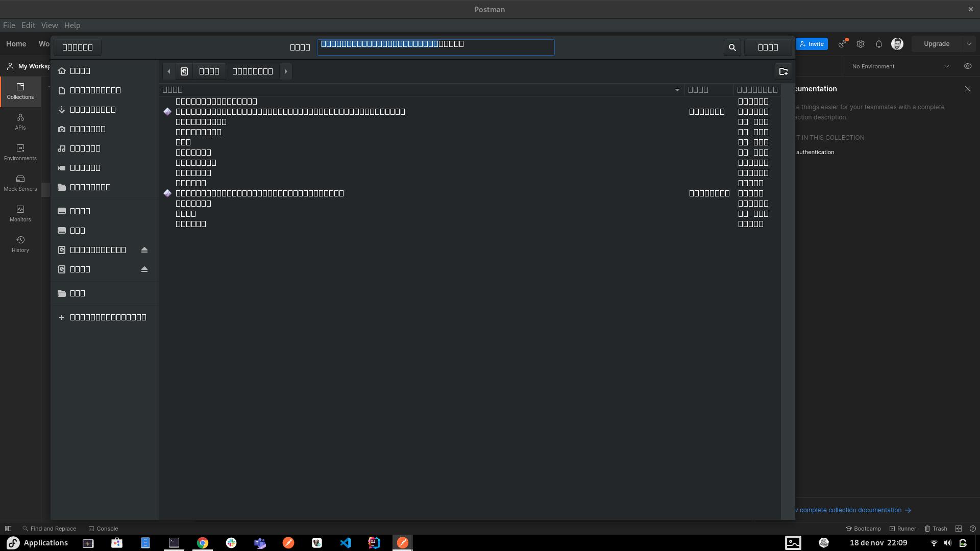Open the History sidebar section
Screen dimensions: 980x551
(x=20, y=244)
